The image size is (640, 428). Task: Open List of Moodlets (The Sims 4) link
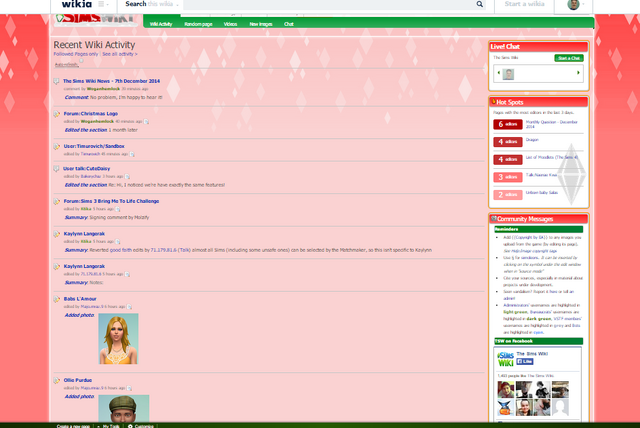(552, 157)
